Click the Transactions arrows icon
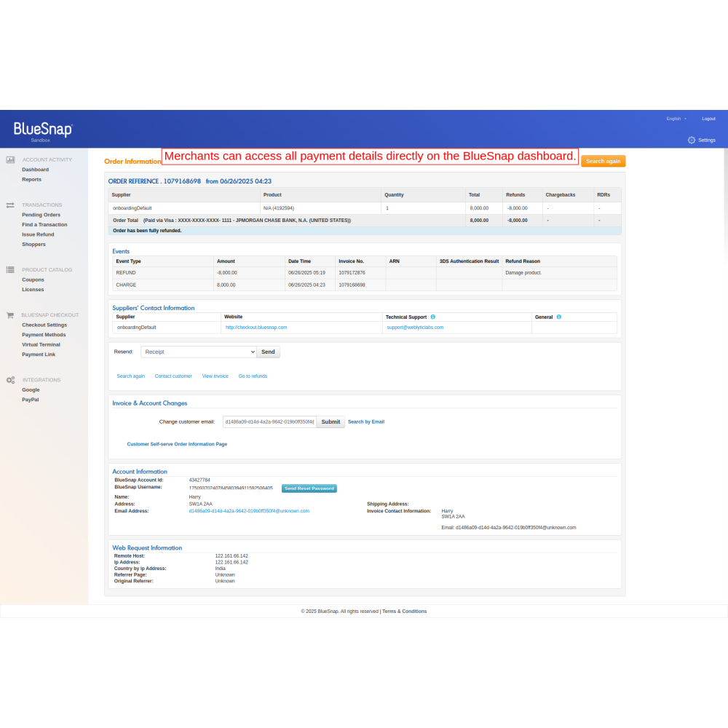This screenshot has width=728, height=728. coord(11,205)
